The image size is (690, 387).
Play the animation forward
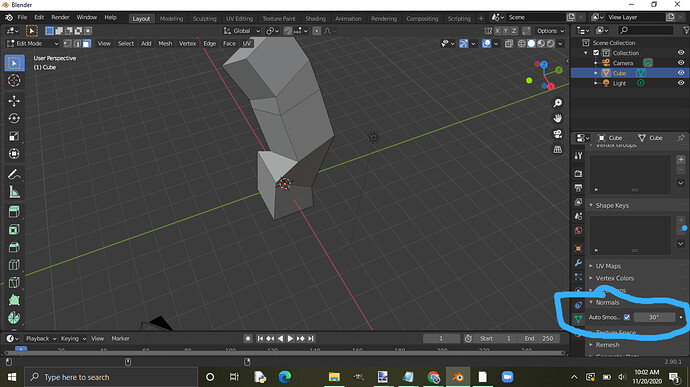tap(290, 339)
